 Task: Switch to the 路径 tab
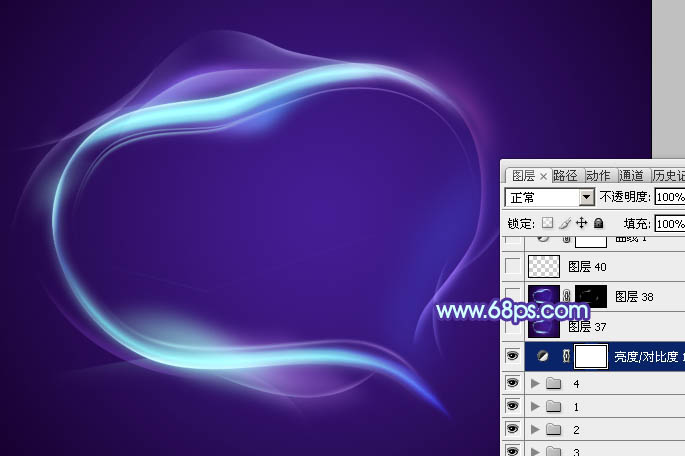point(565,175)
